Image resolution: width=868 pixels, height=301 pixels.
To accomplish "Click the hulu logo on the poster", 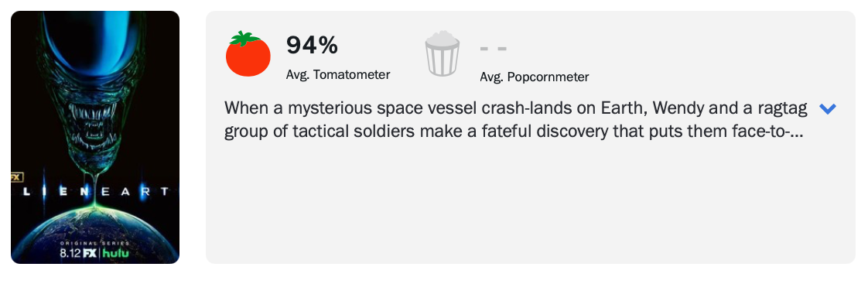I will (115, 254).
